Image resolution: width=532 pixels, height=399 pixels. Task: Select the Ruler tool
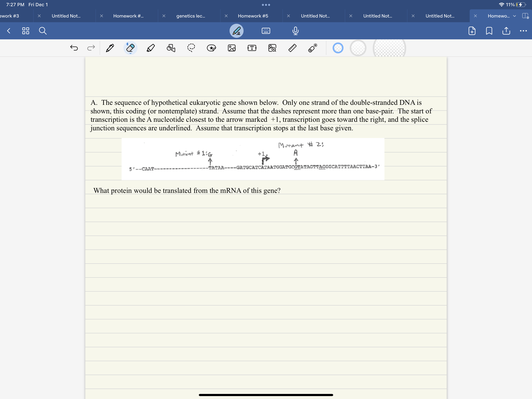(x=292, y=48)
